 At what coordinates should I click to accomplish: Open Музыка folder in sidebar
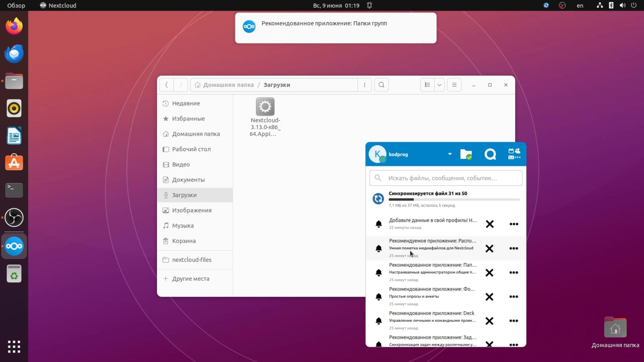[195, 226]
